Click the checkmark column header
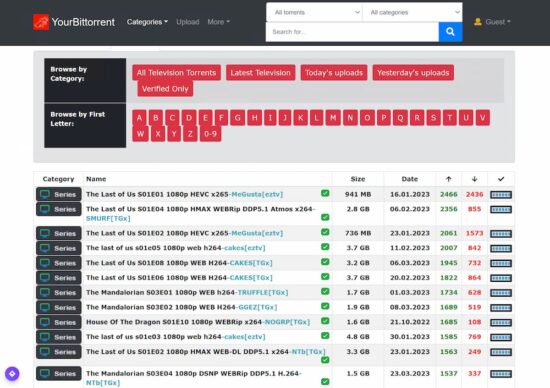This screenshot has width=550, height=388. coord(501,179)
